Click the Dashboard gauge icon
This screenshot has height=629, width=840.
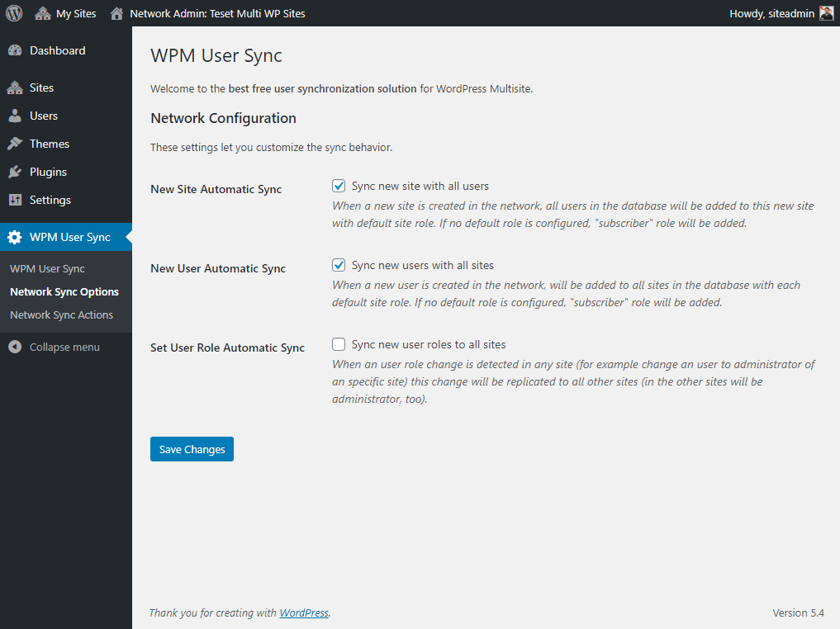point(15,51)
